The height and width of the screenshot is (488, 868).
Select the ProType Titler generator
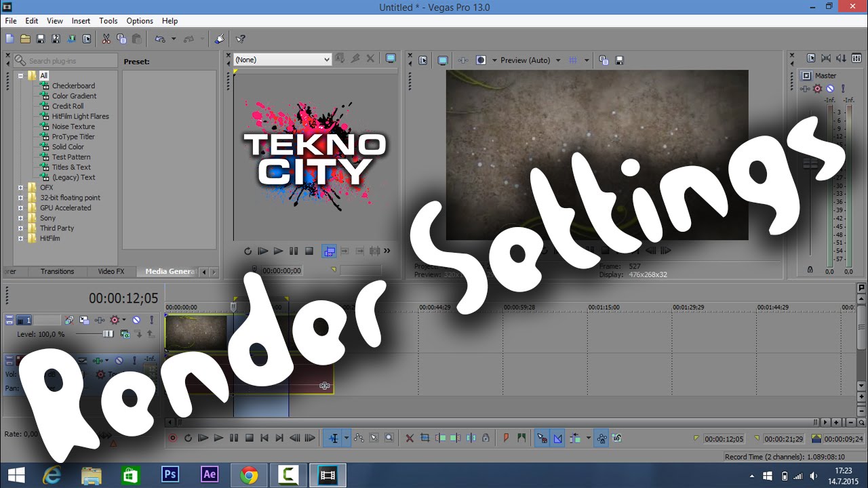point(73,137)
